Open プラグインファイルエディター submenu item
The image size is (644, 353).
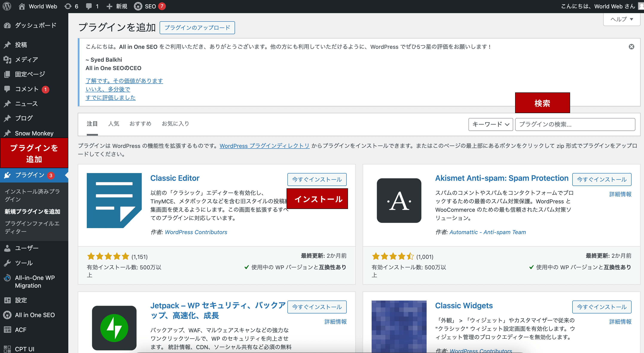[x=32, y=227]
